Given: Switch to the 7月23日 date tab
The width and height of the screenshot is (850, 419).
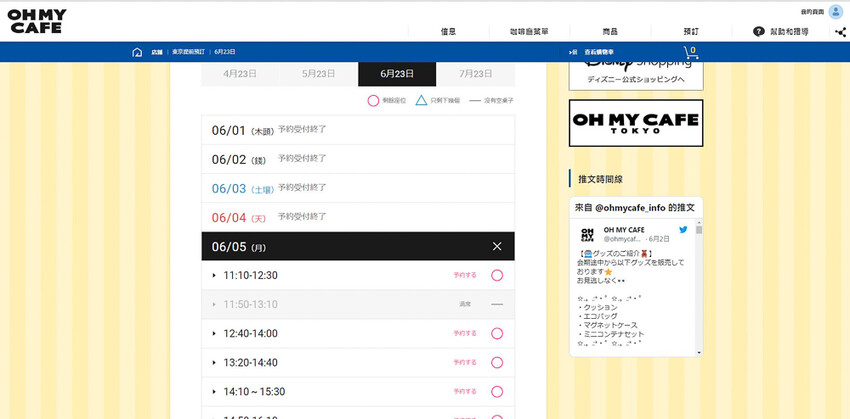Looking at the screenshot, I should click(x=475, y=74).
